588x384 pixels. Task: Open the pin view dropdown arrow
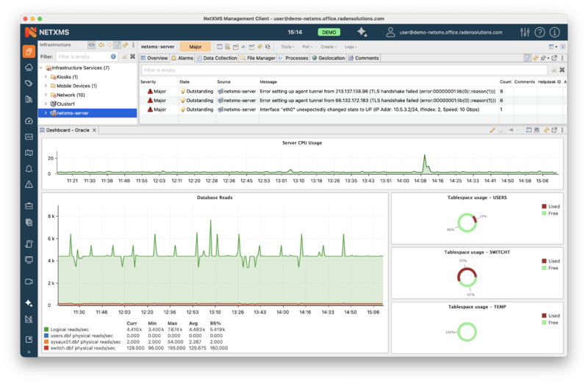(x=548, y=59)
